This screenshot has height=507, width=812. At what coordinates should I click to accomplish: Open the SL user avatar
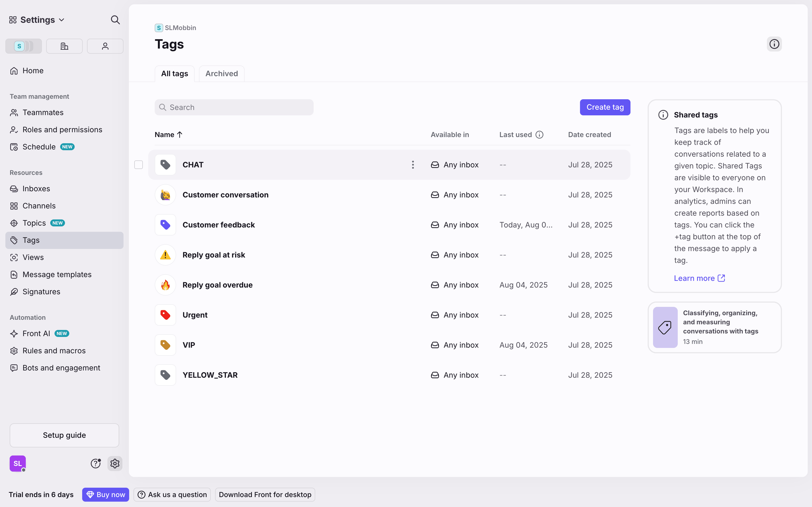[x=17, y=464]
